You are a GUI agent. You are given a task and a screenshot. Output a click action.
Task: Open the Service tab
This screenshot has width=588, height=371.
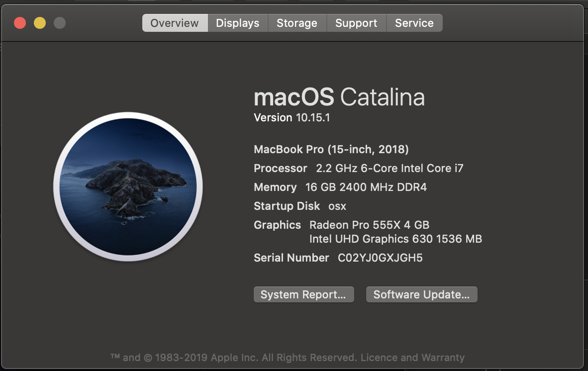point(414,23)
